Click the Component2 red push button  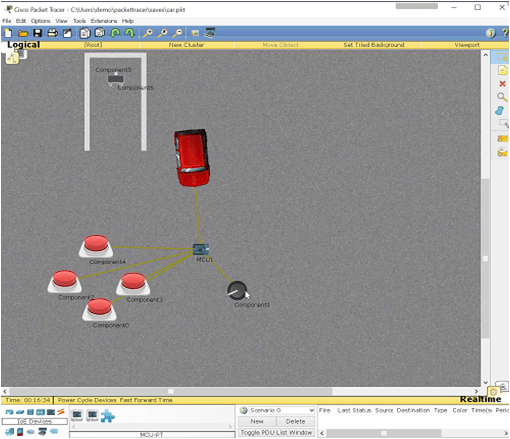coord(65,281)
